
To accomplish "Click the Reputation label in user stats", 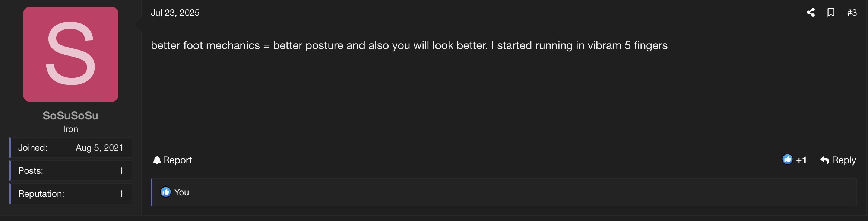I will (x=41, y=194).
